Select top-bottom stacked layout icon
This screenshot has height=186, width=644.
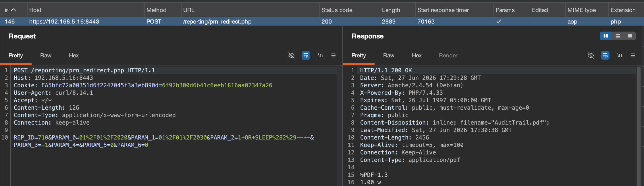point(618,36)
